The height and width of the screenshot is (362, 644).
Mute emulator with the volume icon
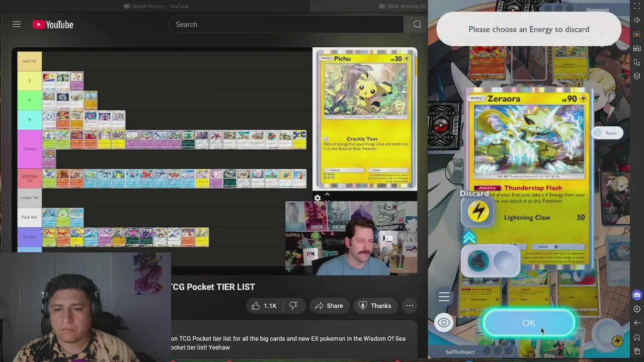[637, 21]
